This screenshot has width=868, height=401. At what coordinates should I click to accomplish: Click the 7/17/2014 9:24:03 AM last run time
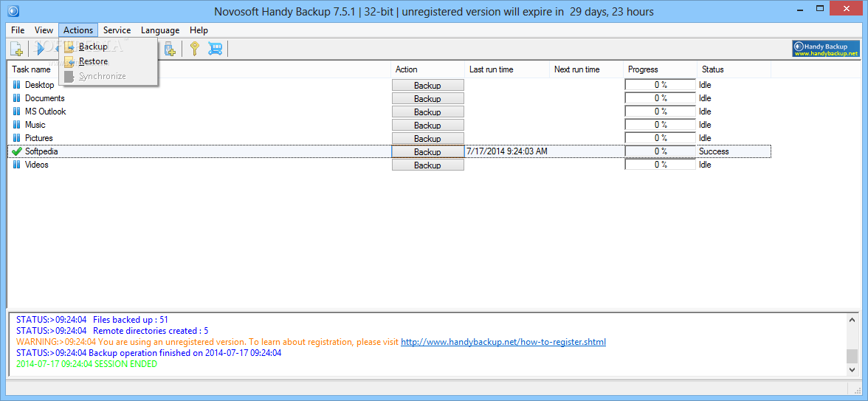(507, 151)
